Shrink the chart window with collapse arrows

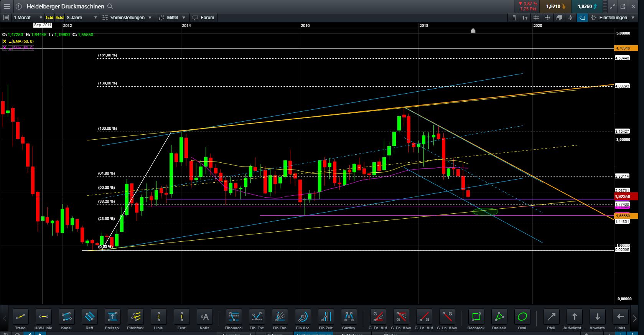(x=612, y=7)
